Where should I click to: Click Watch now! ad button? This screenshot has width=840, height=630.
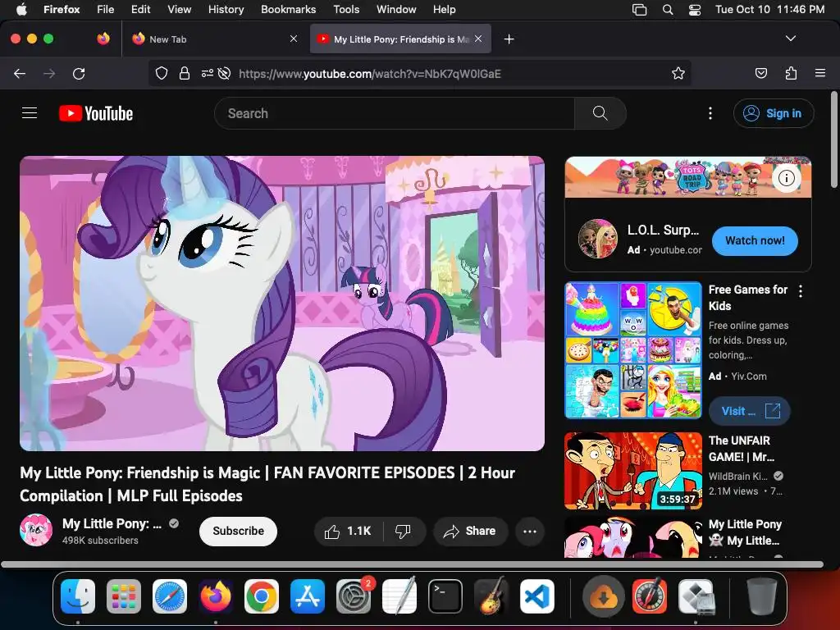[755, 240]
